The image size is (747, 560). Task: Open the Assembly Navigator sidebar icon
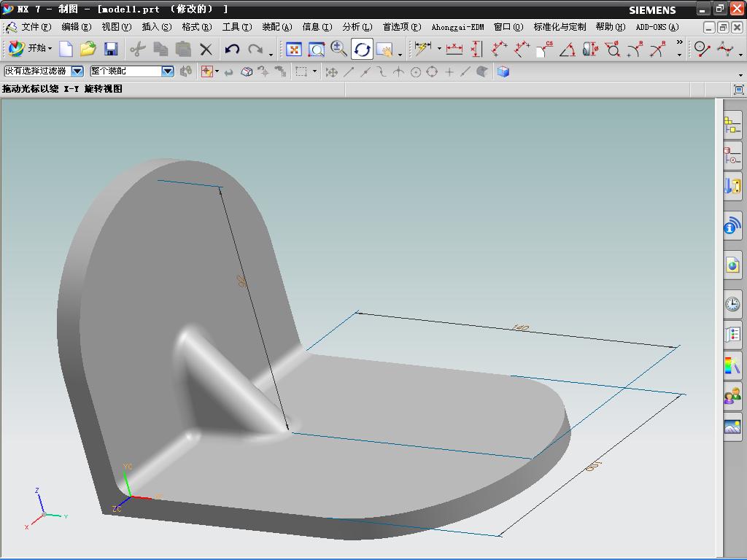[732, 125]
